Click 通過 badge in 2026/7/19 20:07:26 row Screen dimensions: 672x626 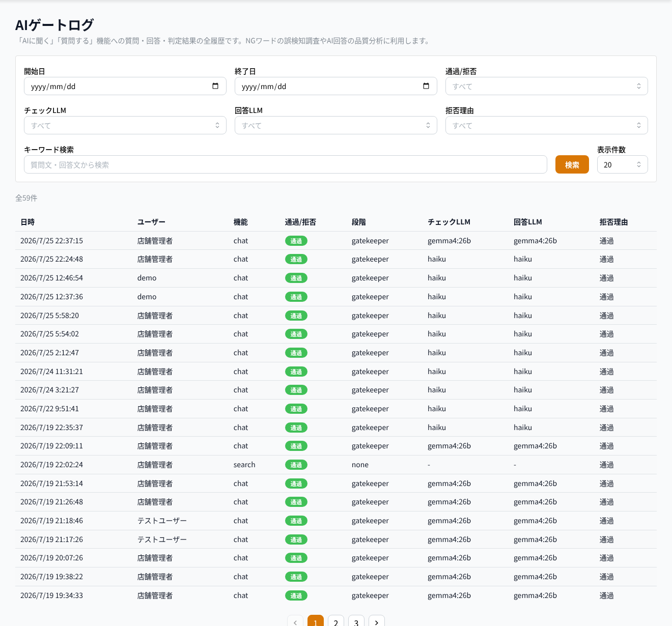(x=296, y=558)
